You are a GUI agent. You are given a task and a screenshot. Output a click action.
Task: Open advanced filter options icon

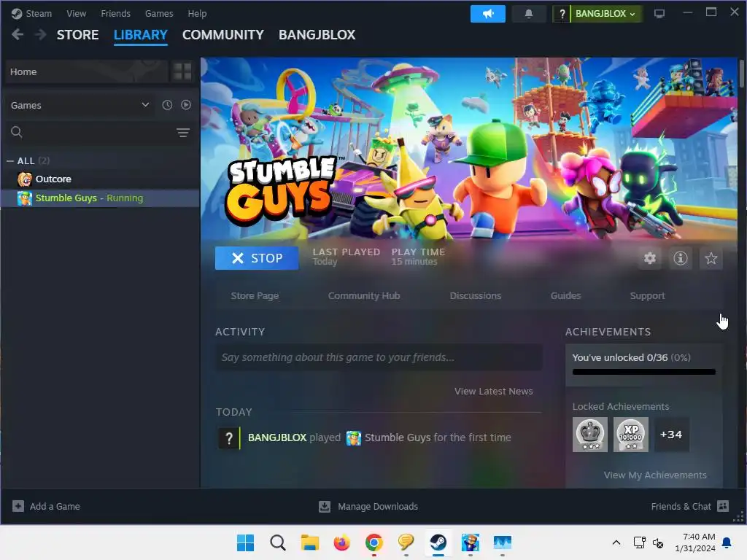tap(183, 133)
